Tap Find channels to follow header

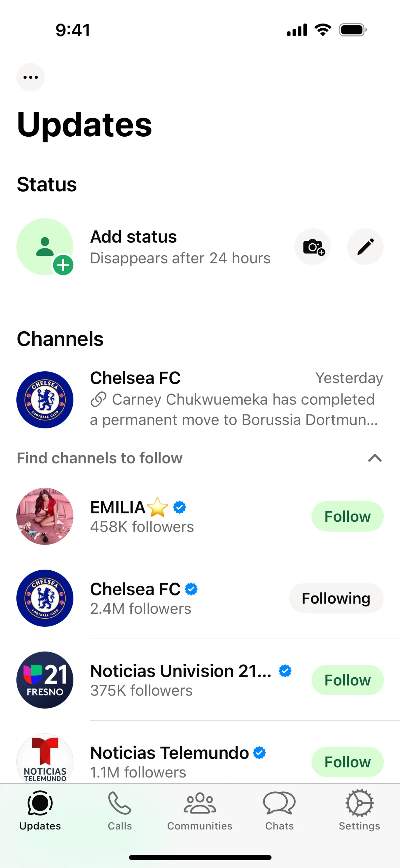(100, 458)
